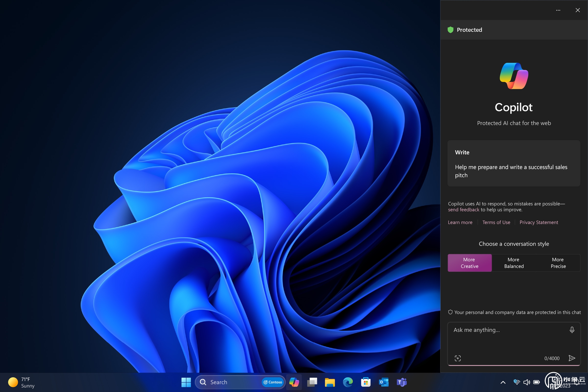Click the microphone icon in chat input

coord(572,330)
